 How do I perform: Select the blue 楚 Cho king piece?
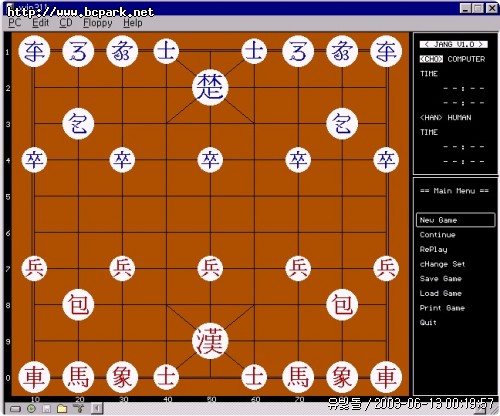coord(210,87)
